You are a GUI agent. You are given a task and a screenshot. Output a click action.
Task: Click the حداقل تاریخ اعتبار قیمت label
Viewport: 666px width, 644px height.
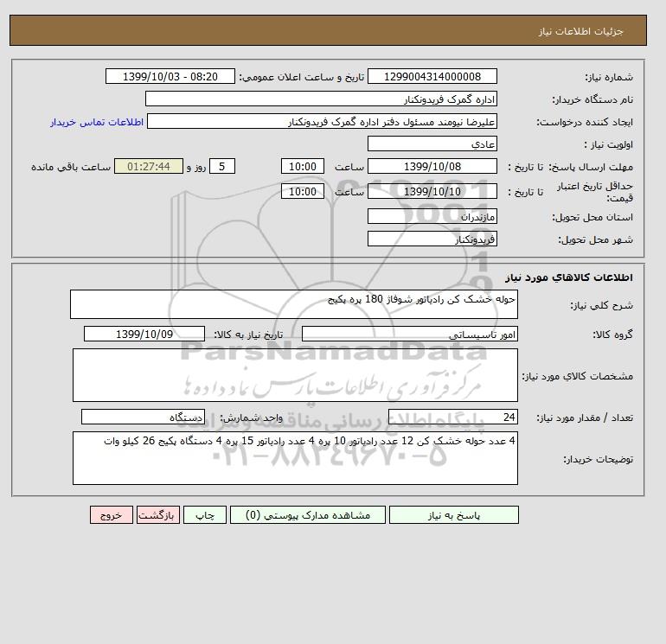click(595, 192)
